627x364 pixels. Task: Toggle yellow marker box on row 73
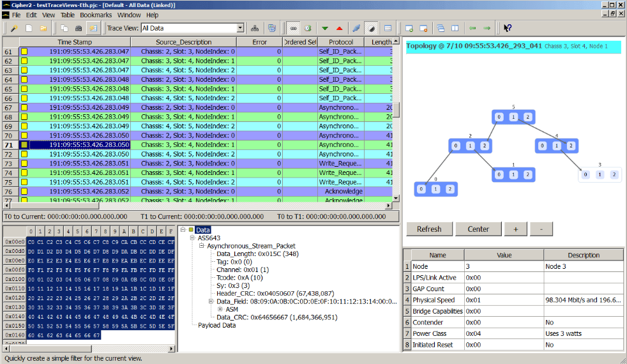point(24,163)
